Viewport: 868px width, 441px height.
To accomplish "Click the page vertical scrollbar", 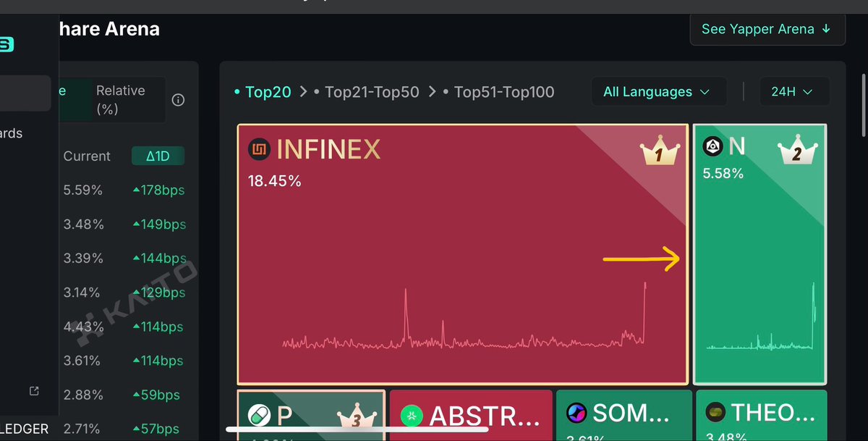I will click(864, 105).
